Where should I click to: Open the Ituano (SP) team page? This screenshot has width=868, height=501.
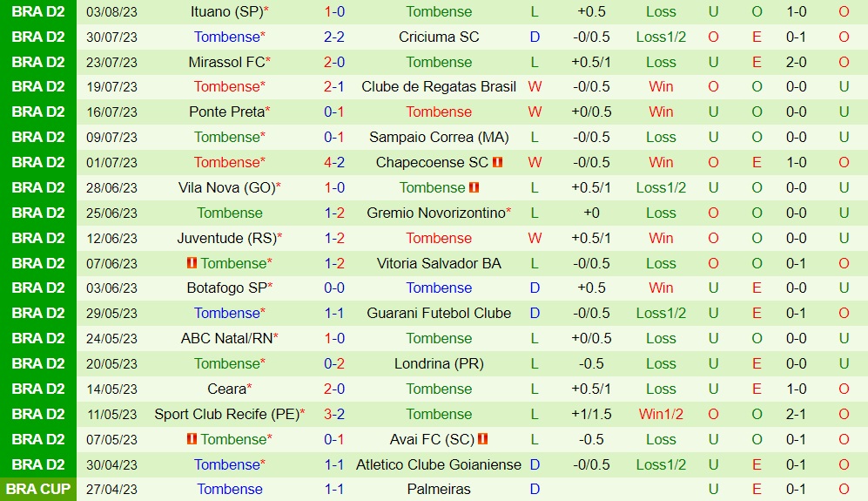225,12
